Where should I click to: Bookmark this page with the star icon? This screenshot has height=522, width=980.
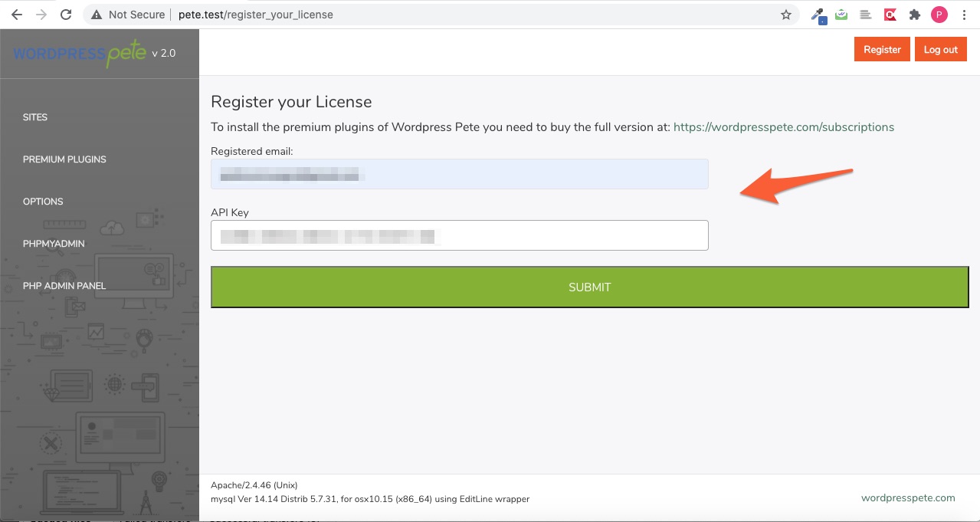coord(786,15)
